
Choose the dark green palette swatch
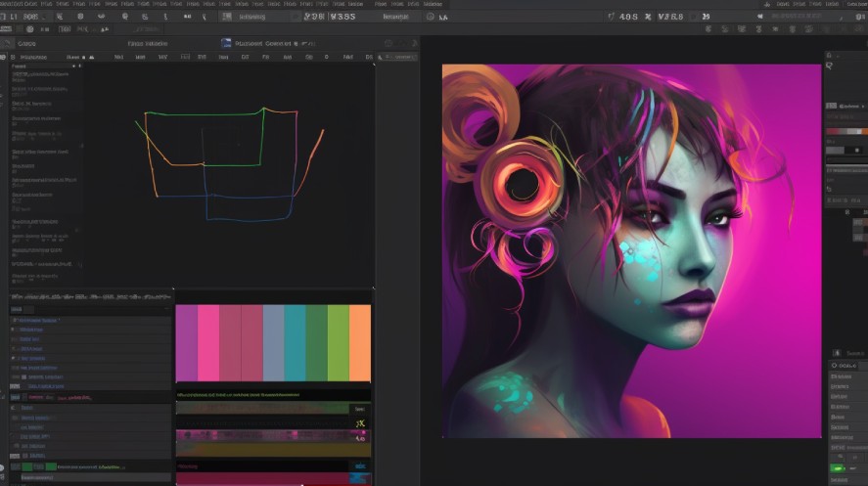(x=317, y=343)
